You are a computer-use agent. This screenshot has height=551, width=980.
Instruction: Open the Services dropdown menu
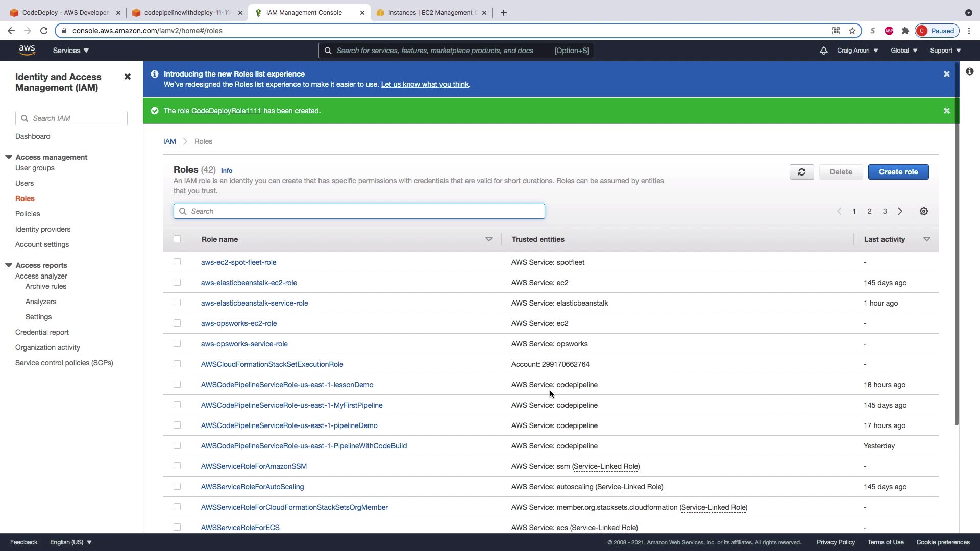coord(71,51)
